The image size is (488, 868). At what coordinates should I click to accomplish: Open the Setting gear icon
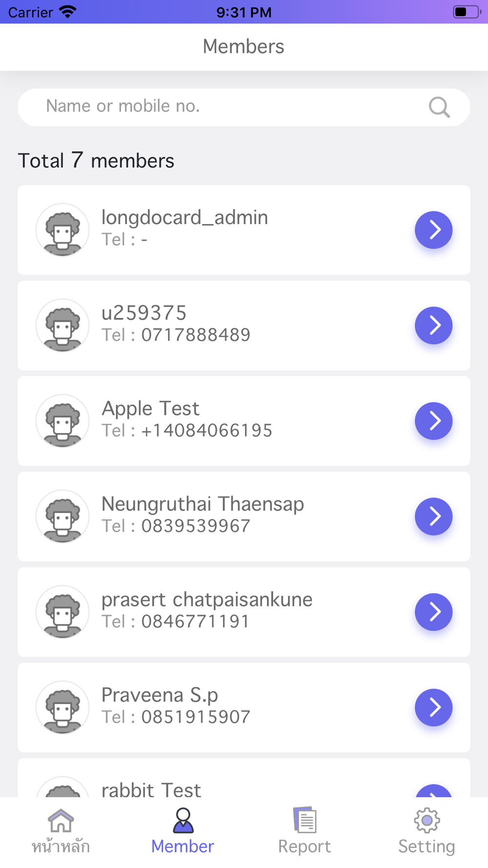pos(427,821)
